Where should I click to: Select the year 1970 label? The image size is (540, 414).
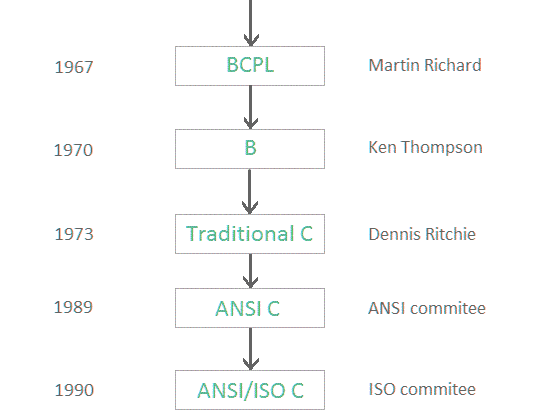[73, 150]
